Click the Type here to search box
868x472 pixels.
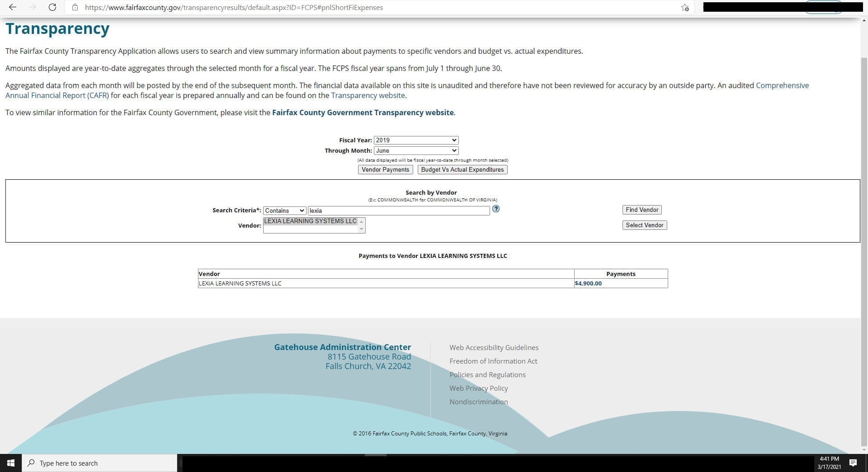tap(100, 463)
